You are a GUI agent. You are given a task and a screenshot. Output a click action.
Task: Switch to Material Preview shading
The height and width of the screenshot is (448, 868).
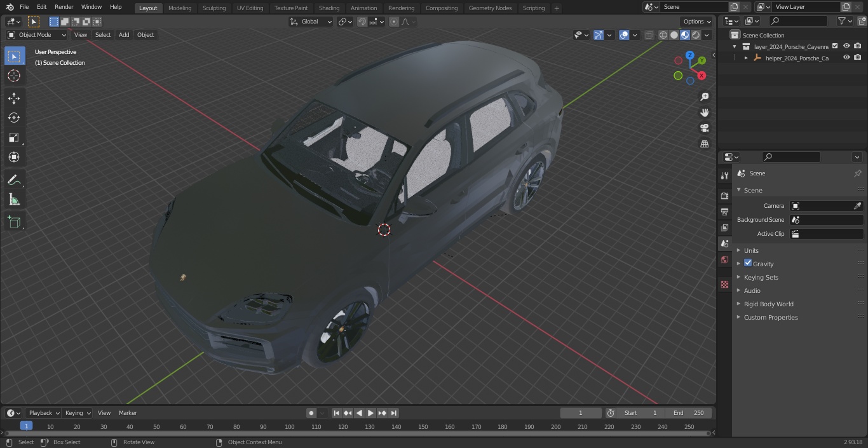pos(685,35)
